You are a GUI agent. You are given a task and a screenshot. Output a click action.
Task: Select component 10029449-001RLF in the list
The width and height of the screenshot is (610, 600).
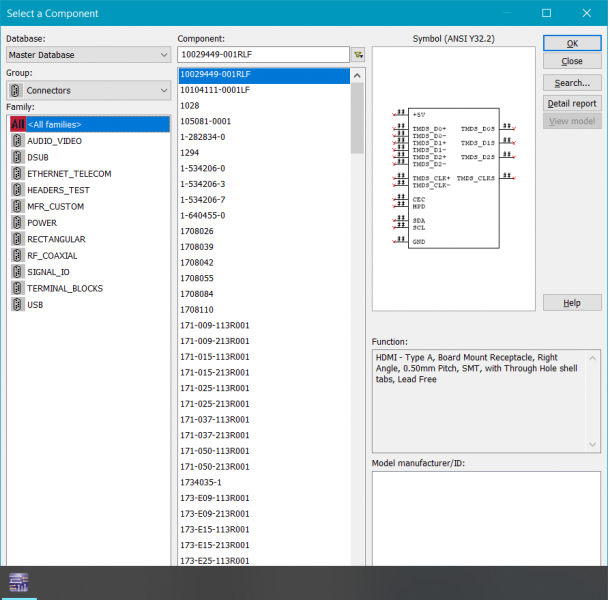tap(264, 74)
